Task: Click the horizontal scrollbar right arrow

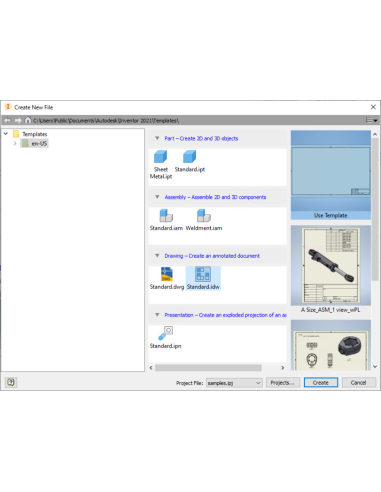Action: click(282, 368)
